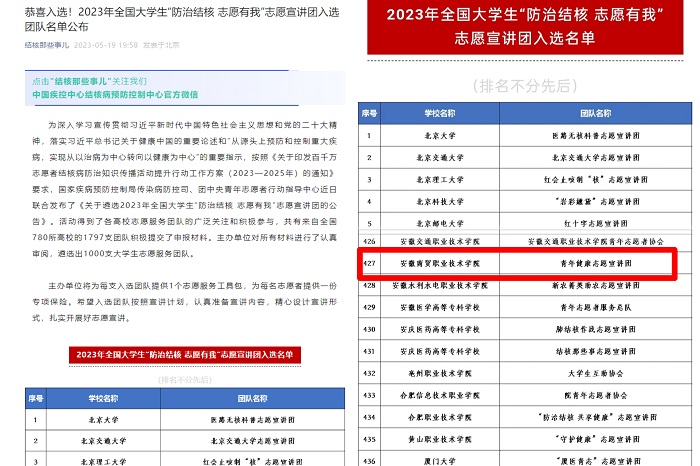Click sequence number 427
700x466 pixels.
coord(369,263)
